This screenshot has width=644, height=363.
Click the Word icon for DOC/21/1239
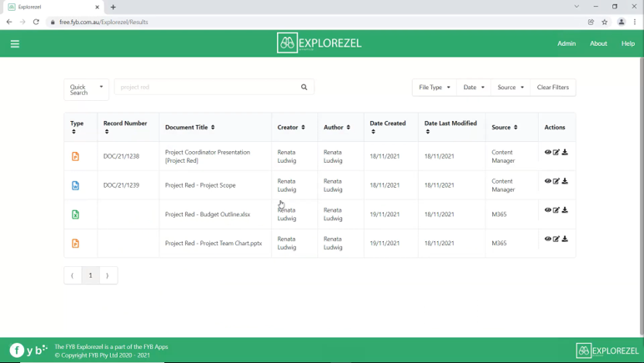click(76, 185)
